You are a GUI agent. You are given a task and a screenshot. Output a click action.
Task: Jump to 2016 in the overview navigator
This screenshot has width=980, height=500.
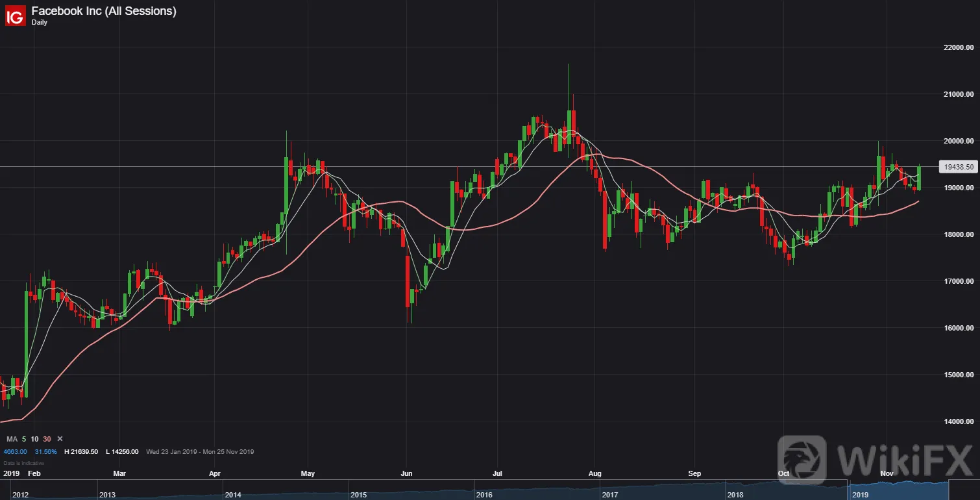pyautogui.click(x=484, y=495)
